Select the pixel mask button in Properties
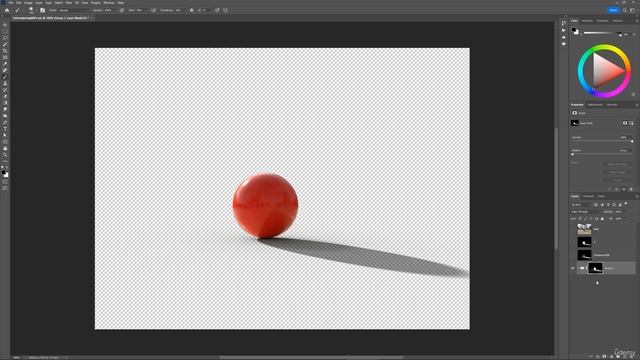The image size is (640, 360). [625, 123]
